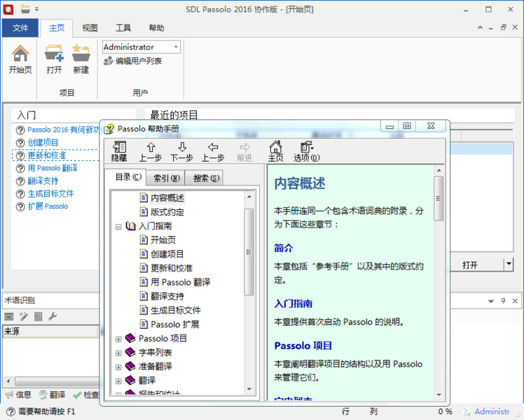Click the 创建项目 getting started link
This screenshot has height=420, width=524.
pyautogui.click(x=43, y=142)
